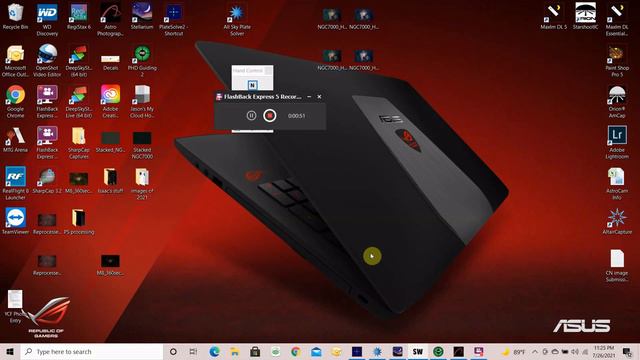
Task: Expand the system tray hidden icons chevron
Action: (535, 351)
